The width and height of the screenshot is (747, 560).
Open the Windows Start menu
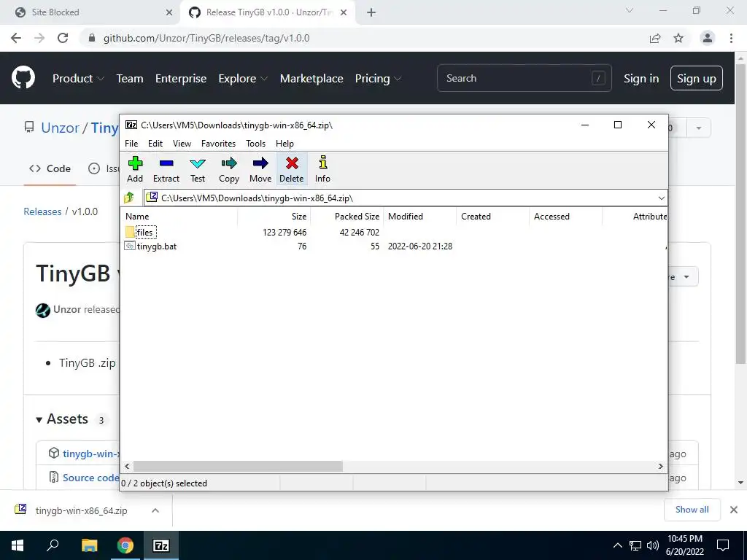pos(18,545)
